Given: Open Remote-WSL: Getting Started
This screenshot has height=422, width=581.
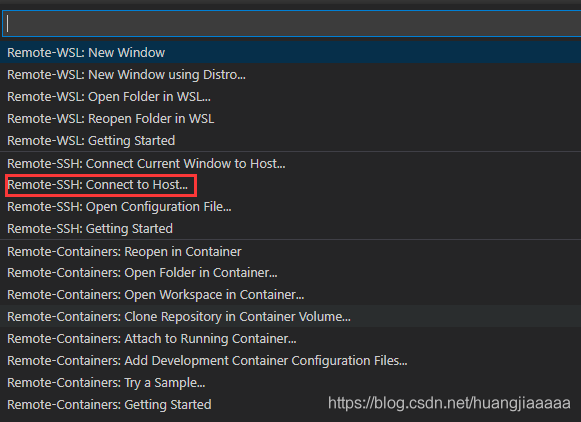Looking at the screenshot, I should (290, 140).
